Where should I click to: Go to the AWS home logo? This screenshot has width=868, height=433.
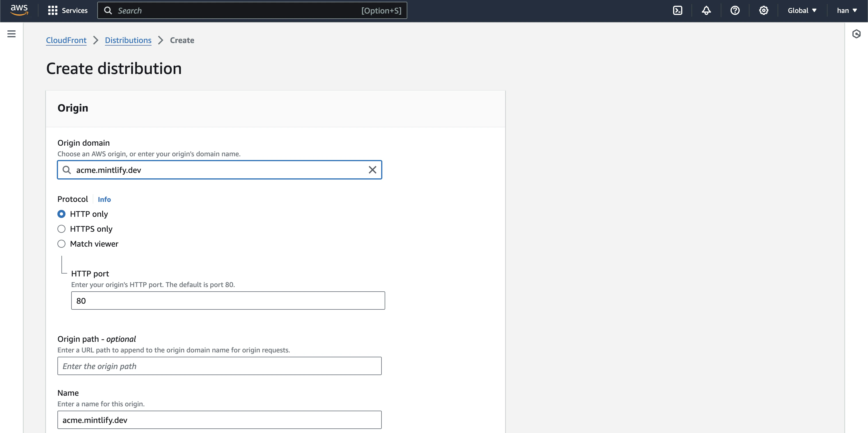click(x=19, y=10)
